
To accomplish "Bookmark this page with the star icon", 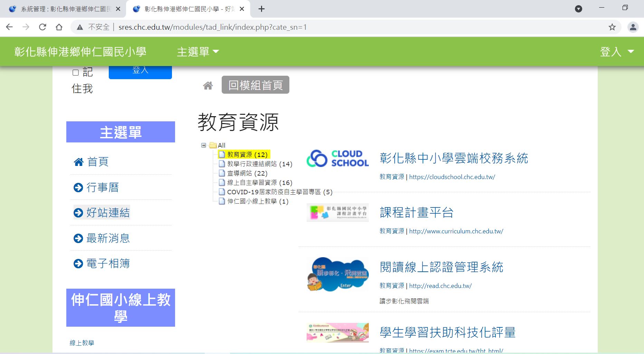I will (x=612, y=27).
